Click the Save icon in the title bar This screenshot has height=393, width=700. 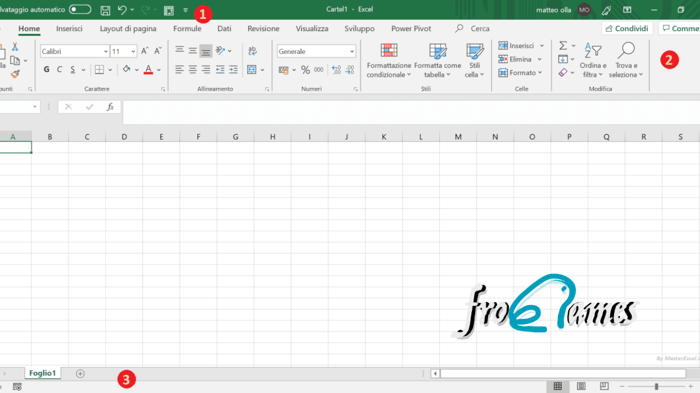coord(105,10)
